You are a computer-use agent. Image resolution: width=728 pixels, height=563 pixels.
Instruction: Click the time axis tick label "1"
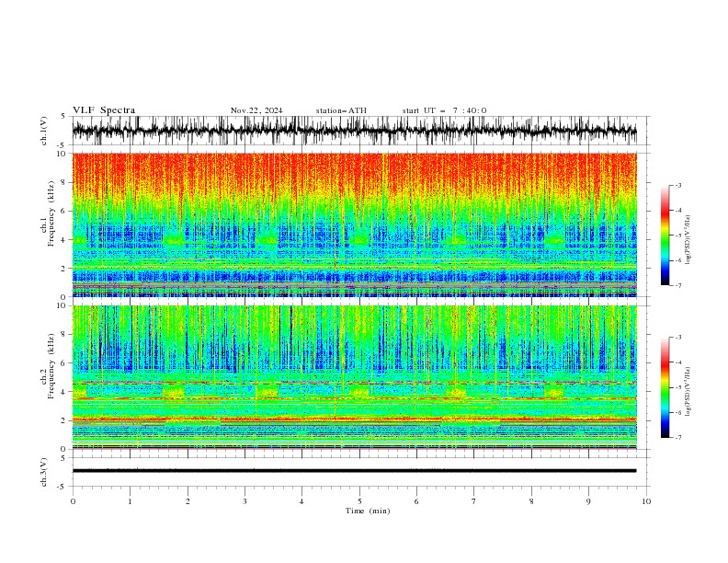click(130, 501)
